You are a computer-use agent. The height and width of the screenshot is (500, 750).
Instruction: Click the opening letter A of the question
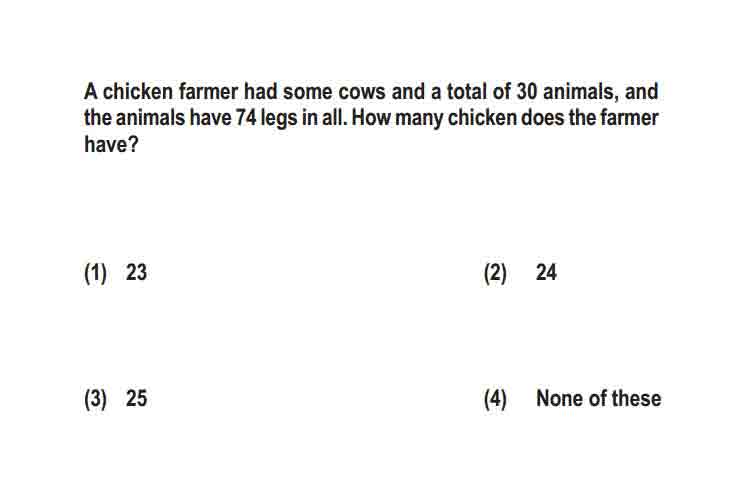click(91, 91)
